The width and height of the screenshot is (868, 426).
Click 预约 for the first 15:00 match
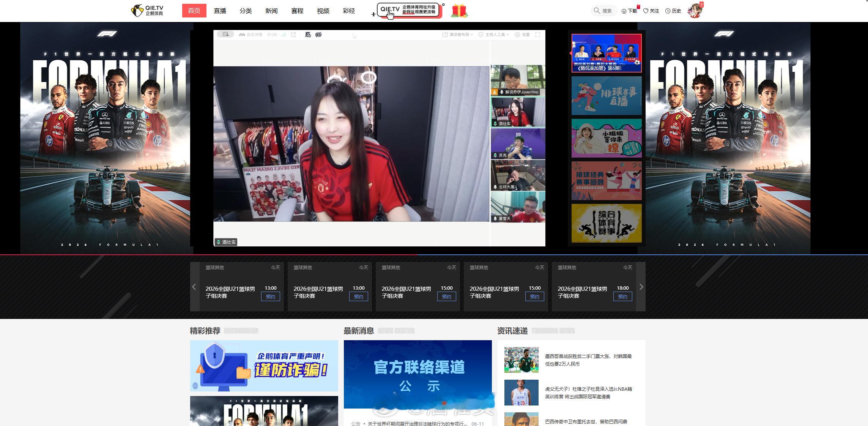tap(446, 297)
